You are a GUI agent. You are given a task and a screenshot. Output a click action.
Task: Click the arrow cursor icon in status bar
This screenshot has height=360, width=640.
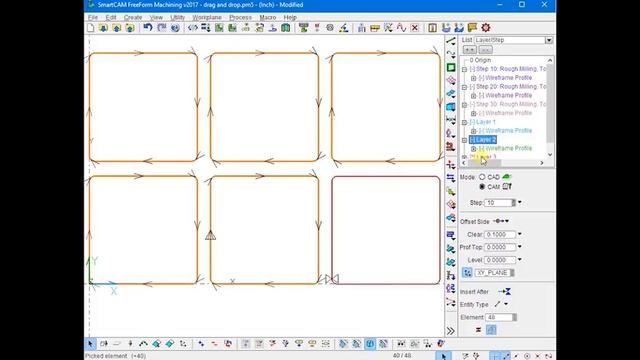coord(444,356)
